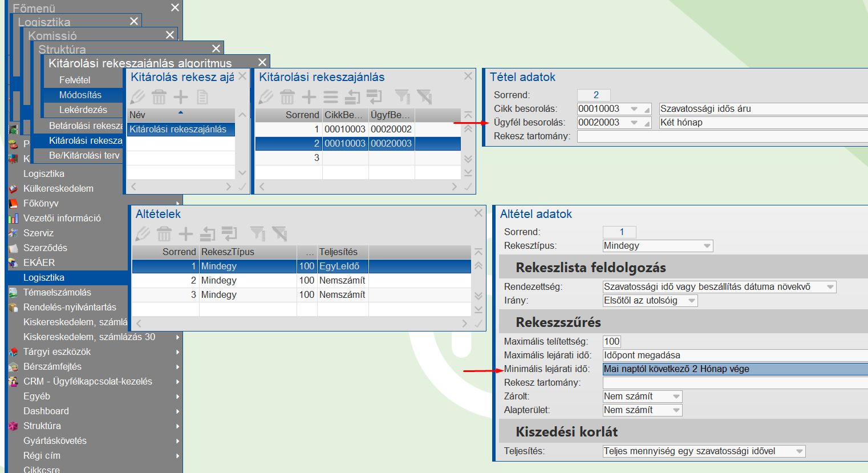868x473 pixels.
Task: Click the clear filter icon in Altételek toolbar
Action: (279, 234)
